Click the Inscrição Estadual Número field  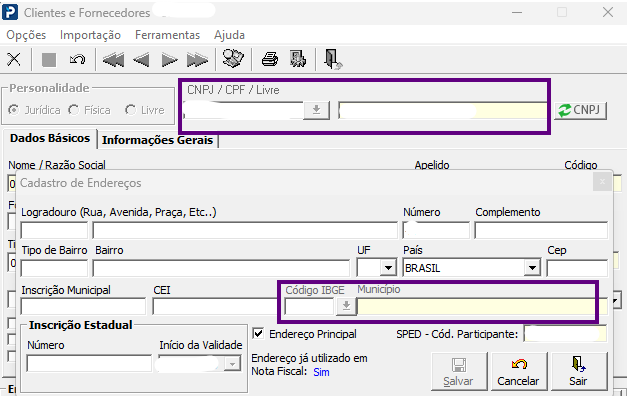pos(89,364)
